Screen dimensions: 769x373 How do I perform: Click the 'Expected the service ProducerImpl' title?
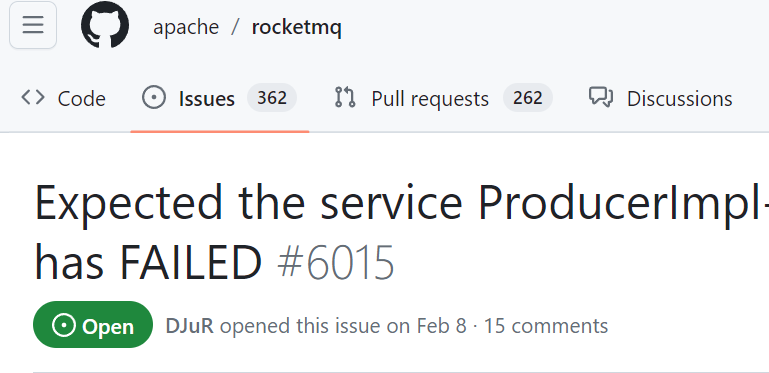(402, 202)
